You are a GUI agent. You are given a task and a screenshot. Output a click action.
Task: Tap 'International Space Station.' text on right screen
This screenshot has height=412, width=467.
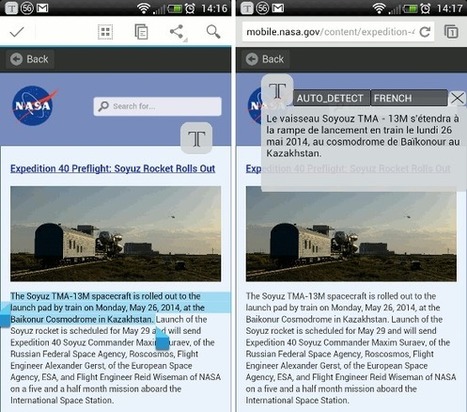(x=297, y=400)
